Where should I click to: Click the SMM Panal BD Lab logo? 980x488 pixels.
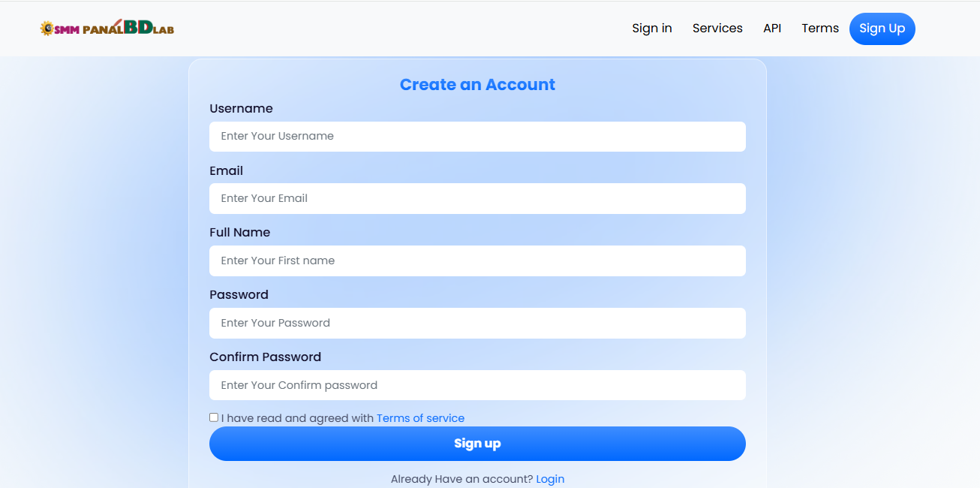[x=107, y=29]
